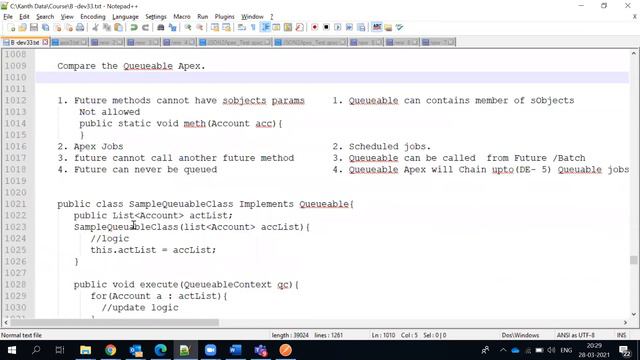The image size is (640, 360).
Task: Click the Open file toolbar icon
Action: (22, 27)
